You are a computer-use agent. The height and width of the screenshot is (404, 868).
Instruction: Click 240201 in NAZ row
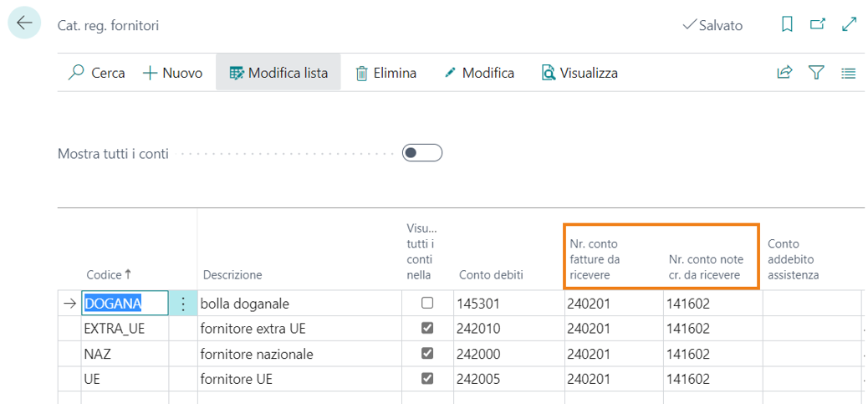(614, 354)
